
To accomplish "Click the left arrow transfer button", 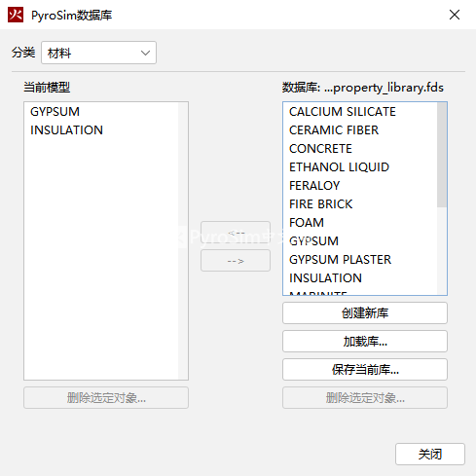I will coord(236,233).
